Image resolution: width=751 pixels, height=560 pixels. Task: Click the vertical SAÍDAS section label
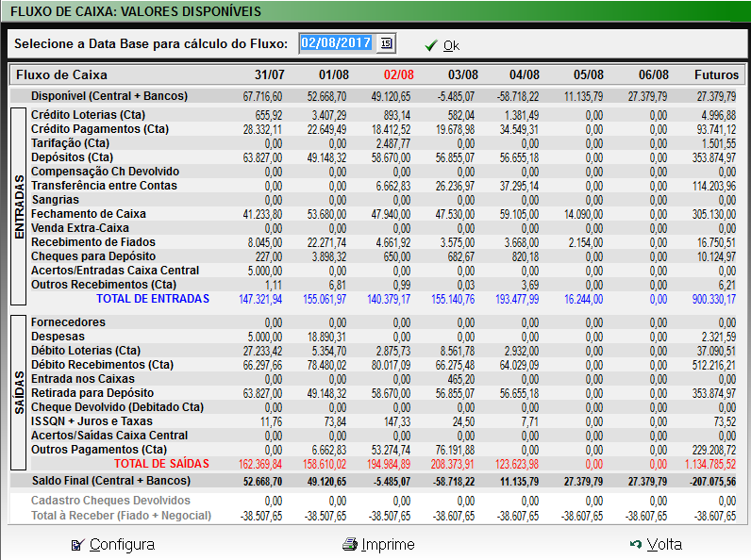click(x=19, y=392)
